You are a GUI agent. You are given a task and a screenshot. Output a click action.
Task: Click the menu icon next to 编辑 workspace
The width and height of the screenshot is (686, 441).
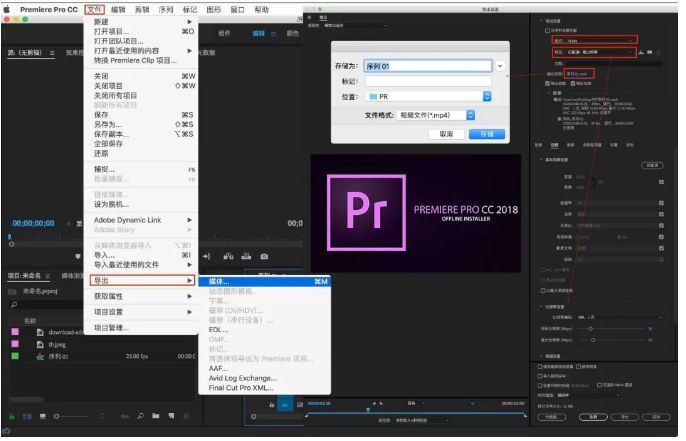(x=273, y=33)
